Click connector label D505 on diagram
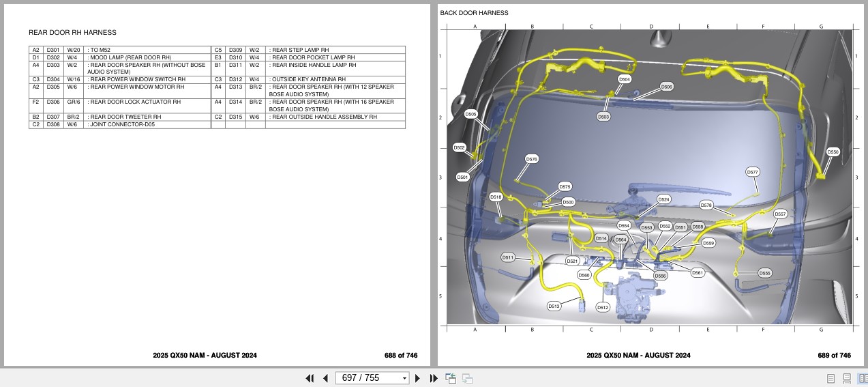 point(471,114)
